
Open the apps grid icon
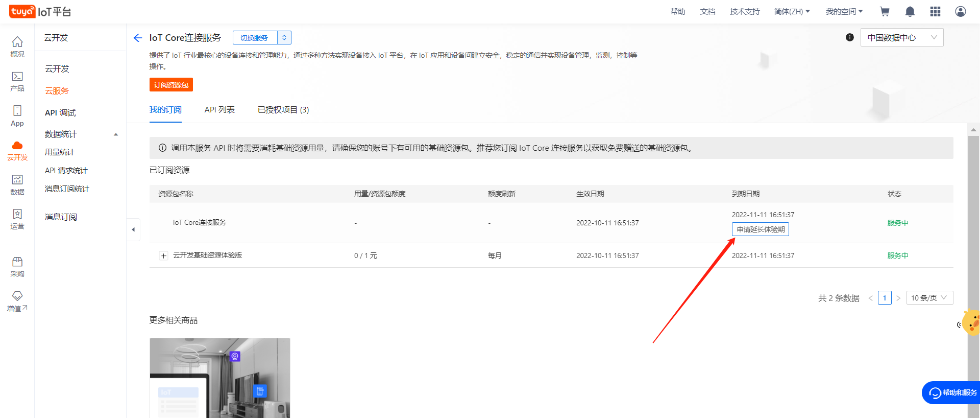(935, 11)
